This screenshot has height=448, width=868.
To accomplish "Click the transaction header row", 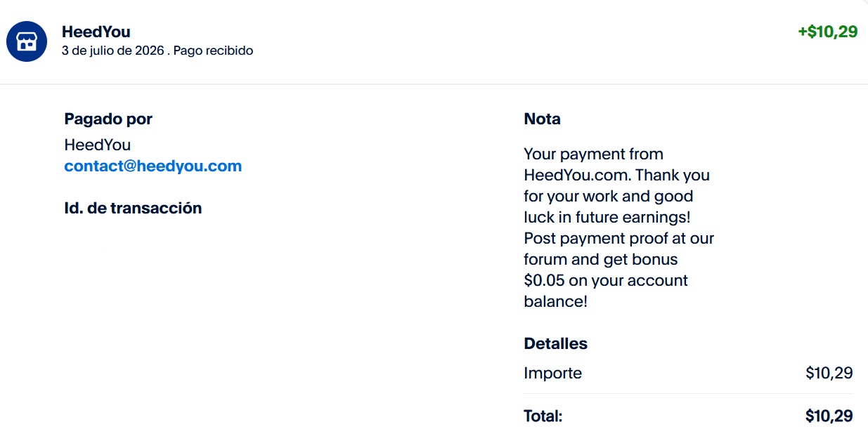I will 434,41.
